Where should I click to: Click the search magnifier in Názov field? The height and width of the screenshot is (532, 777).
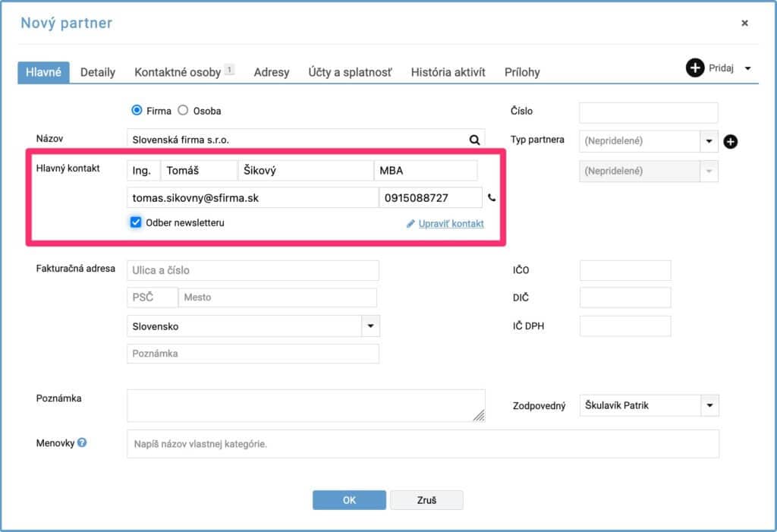tap(474, 140)
